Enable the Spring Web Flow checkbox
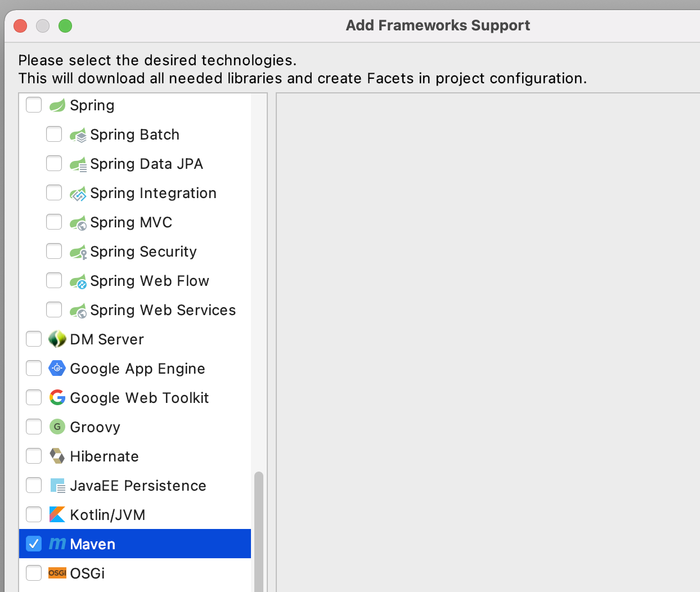The image size is (700, 592). 54,280
